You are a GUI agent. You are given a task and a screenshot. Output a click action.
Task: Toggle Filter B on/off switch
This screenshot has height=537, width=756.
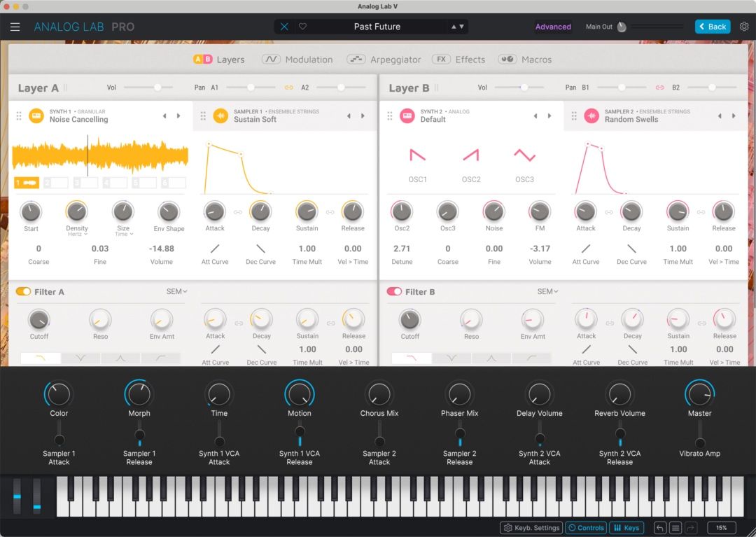tap(394, 292)
